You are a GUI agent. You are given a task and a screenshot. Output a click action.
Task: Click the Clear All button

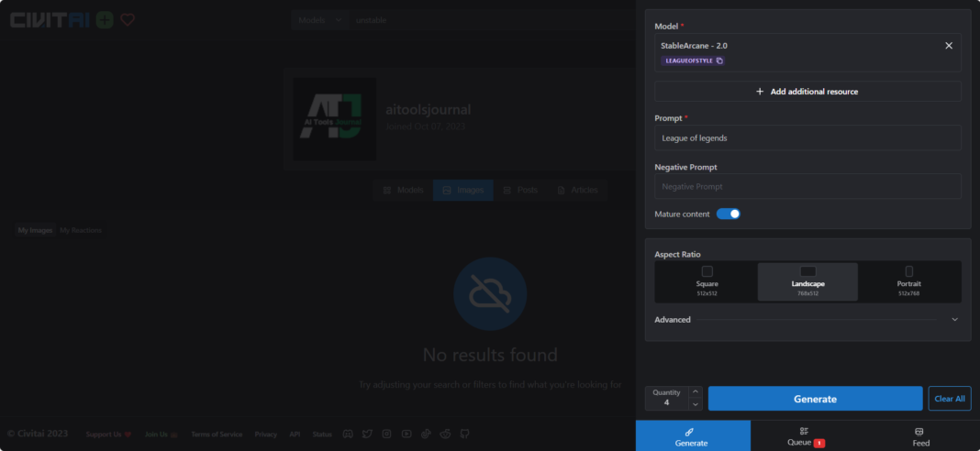(x=949, y=399)
